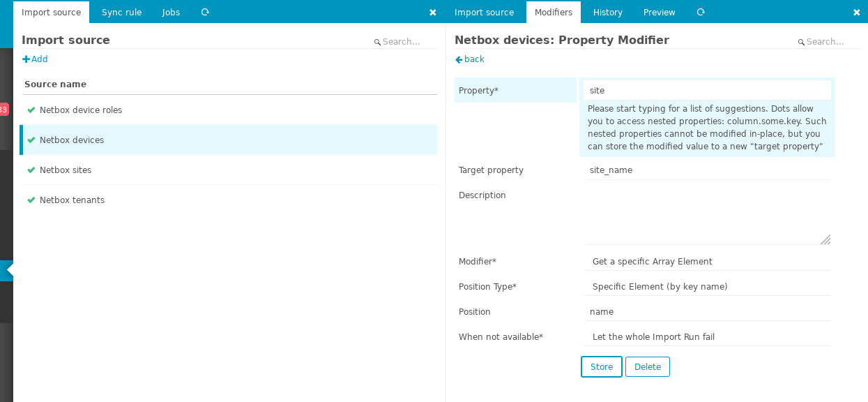Click the magnifier icon in left search
The image size is (868, 402).
tap(377, 43)
